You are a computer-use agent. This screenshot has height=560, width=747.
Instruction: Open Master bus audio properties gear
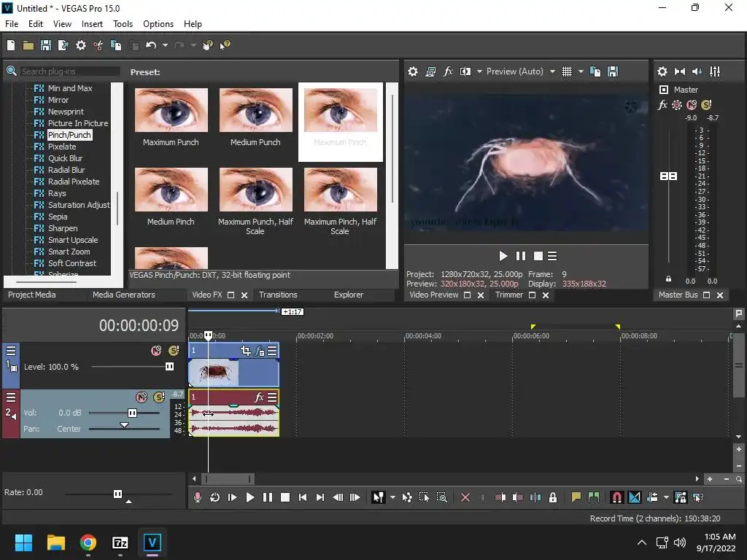(662, 71)
